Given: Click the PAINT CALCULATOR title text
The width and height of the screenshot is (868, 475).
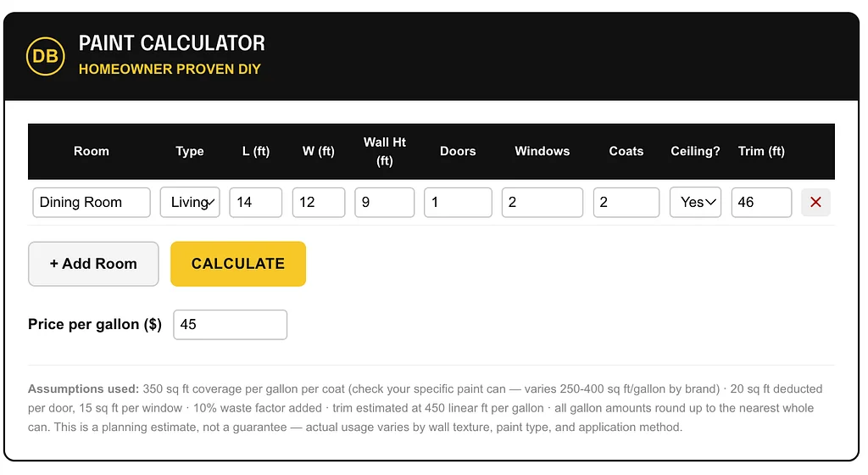Looking at the screenshot, I should coord(171,43).
